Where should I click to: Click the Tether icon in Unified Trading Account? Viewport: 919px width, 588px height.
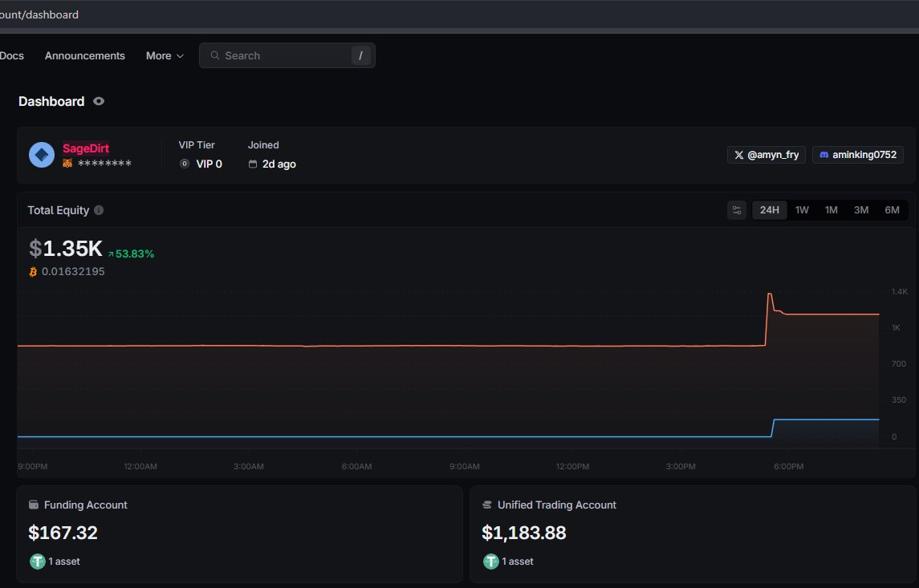(x=490, y=562)
